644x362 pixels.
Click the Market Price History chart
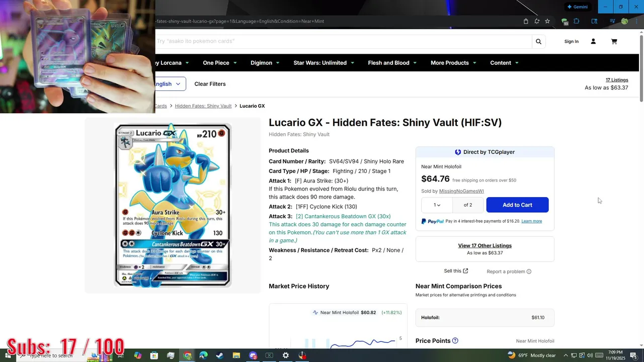pos(338,326)
